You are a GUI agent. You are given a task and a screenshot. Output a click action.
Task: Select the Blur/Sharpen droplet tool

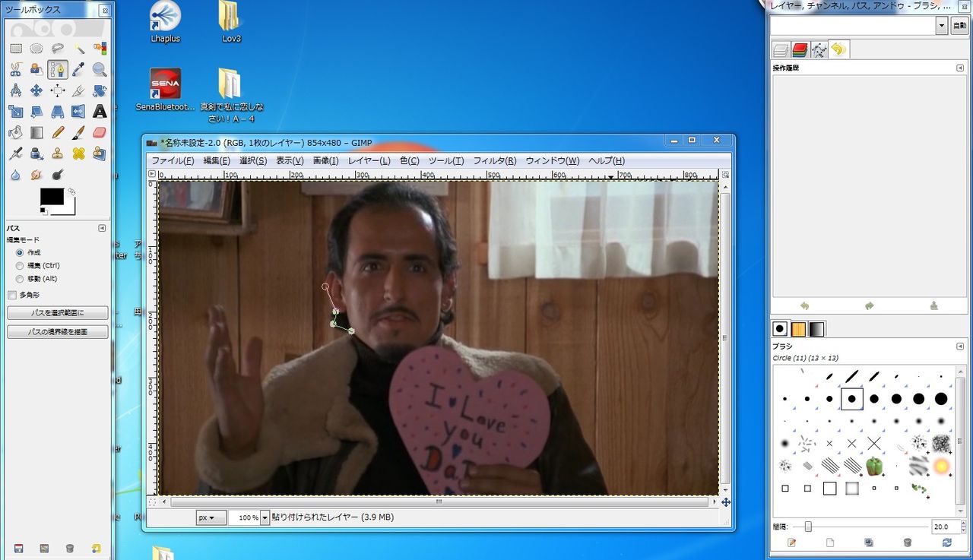click(x=15, y=175)
